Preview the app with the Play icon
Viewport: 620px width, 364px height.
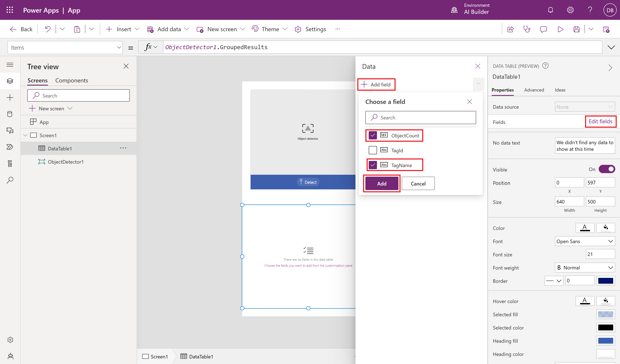click(560, 29)
